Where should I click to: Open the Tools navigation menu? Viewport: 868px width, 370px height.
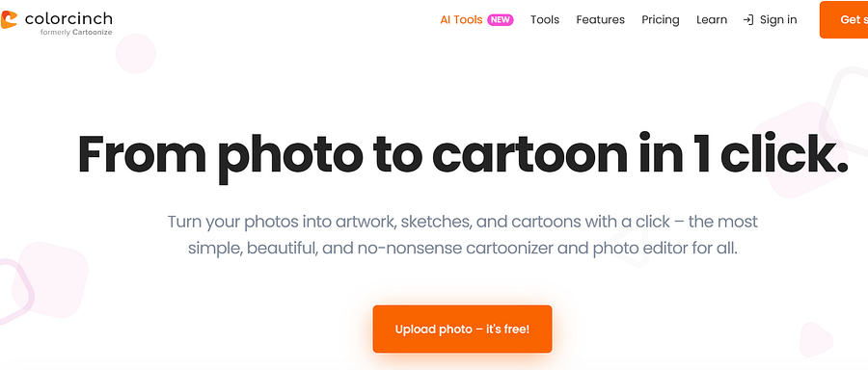[x=545, y=20]
